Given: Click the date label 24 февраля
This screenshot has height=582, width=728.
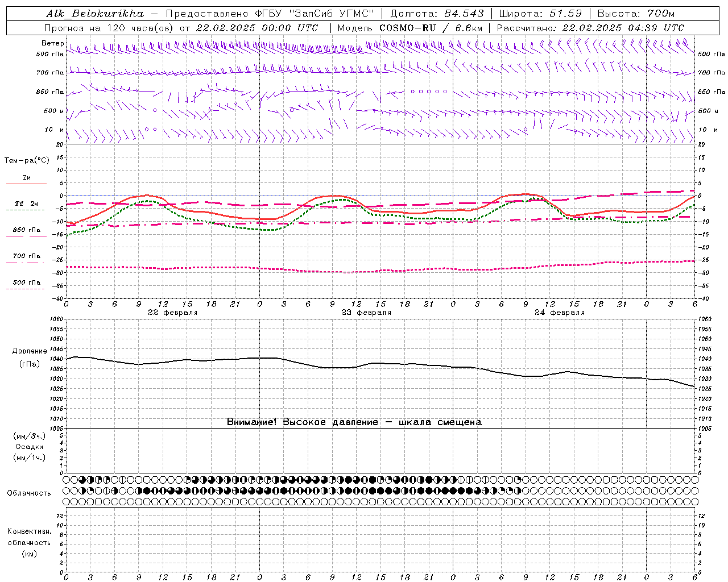Looking at the screenshot, I should [x=560, y=313].
